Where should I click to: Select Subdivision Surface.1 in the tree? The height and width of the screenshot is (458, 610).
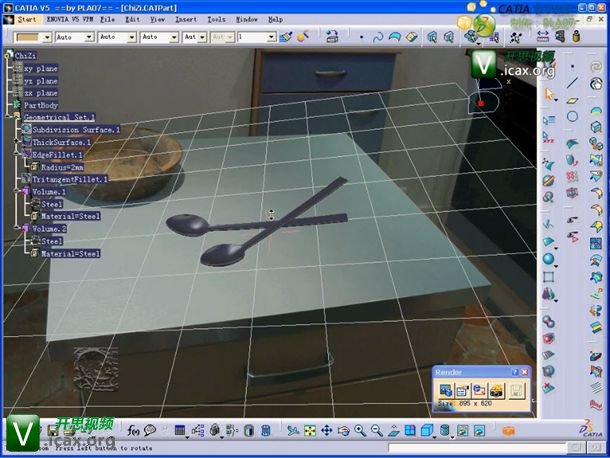(x=75, y=130)
